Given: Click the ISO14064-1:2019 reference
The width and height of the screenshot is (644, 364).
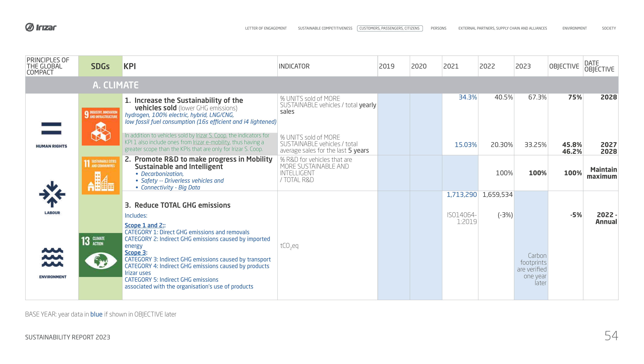Looking at the screenshot, I should (x=462, y=218).
